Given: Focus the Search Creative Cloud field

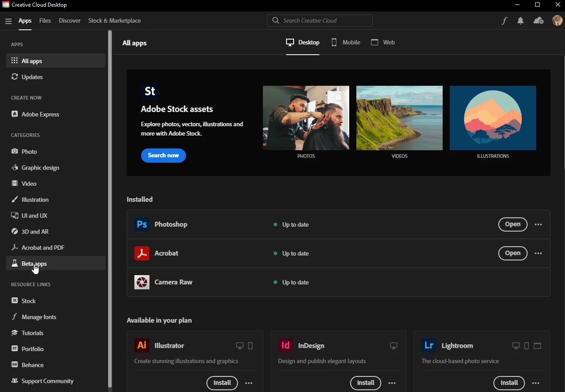Looking at the screenshot, I should click(x=320, y=20).
